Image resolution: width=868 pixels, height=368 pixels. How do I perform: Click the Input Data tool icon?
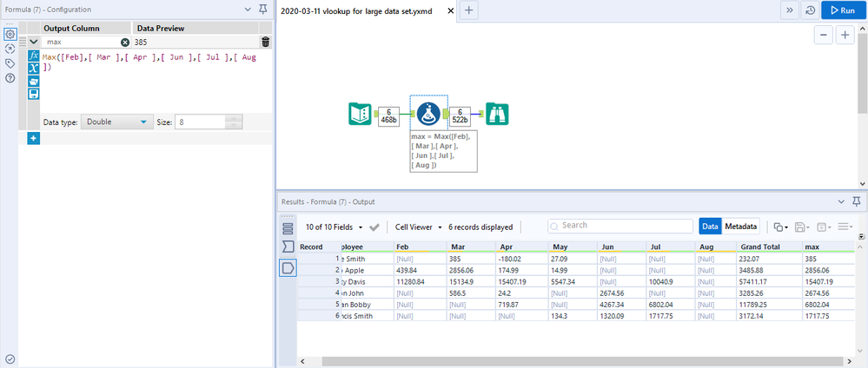pos(359,113)
